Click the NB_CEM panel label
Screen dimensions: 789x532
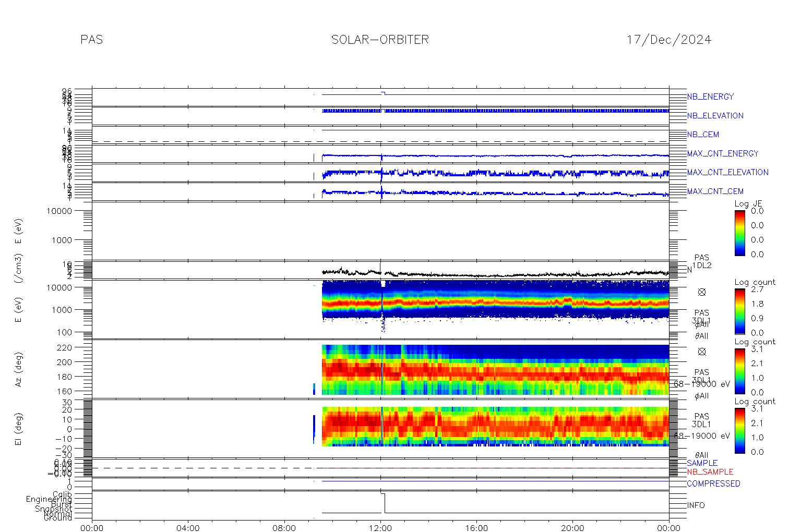(703, 135)
